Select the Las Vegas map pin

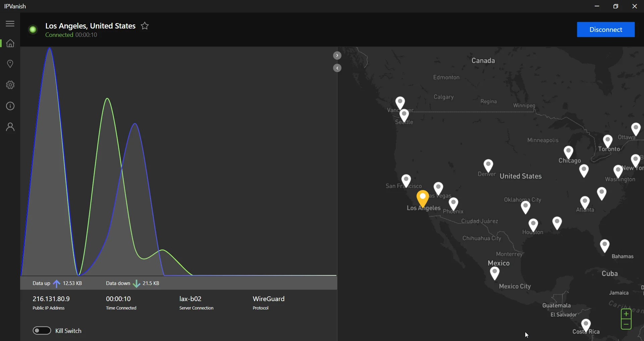point(438,189)
